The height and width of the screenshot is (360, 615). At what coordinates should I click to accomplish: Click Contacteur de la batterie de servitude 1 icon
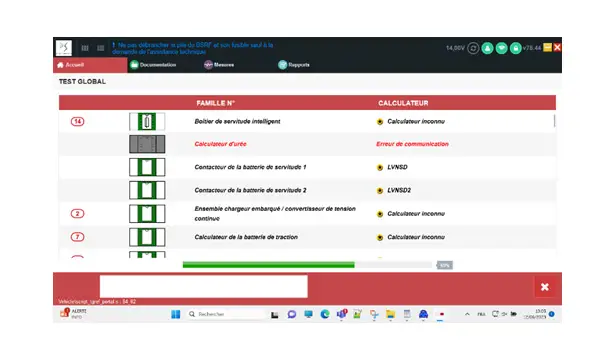[147, 167]
